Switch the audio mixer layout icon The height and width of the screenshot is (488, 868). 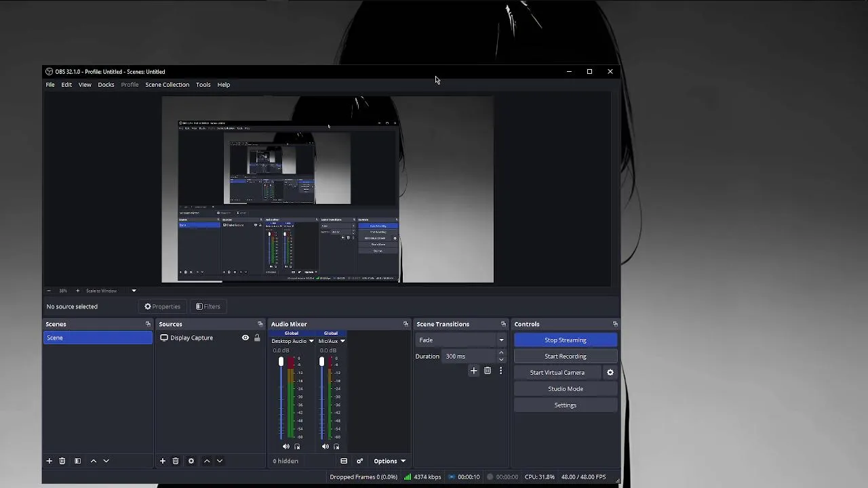pyautogui.click(x=344, y=461)
